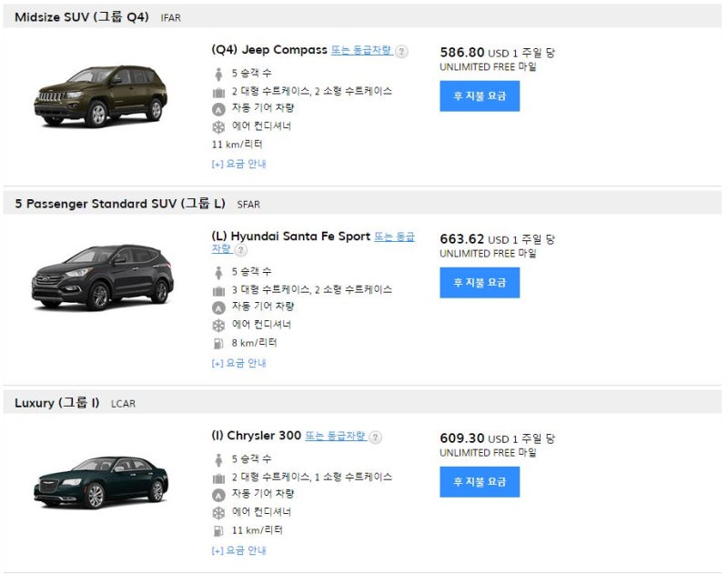Click the fuel pump icon for Chrysler 300

[218, 530]
